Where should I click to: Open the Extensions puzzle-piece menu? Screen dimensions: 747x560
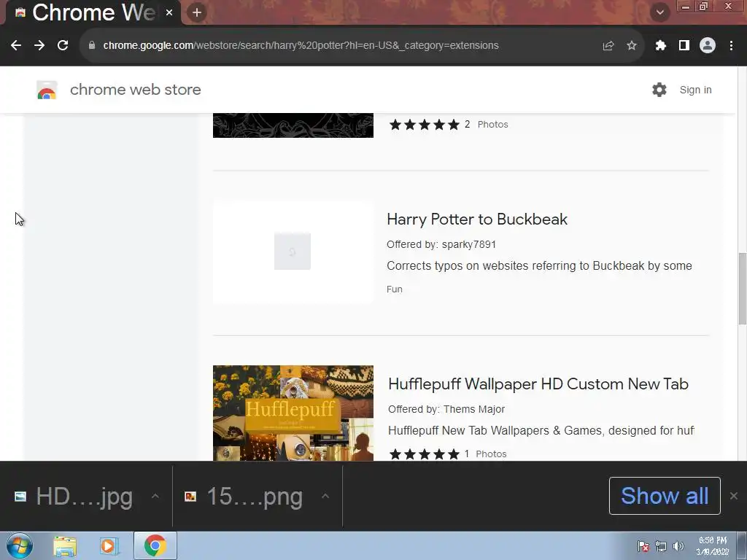[660, 46]
